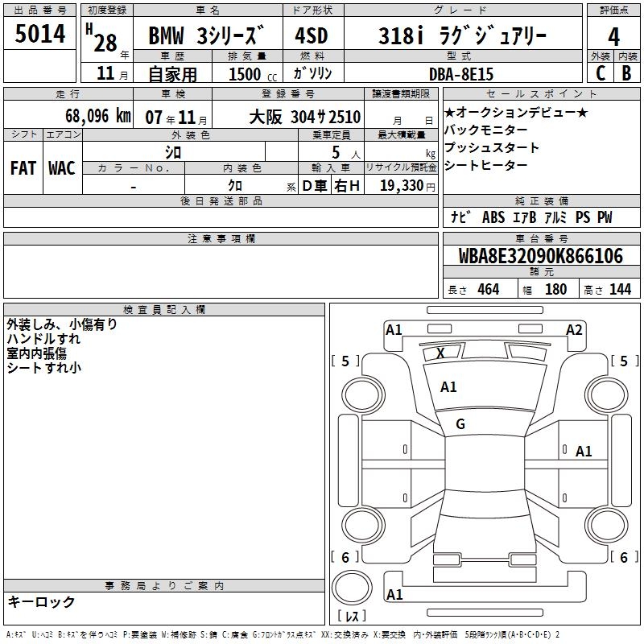Image resolution: width=644 pixels, height=644 pixels.
Task: Click the empty 注意事項欄 notes field
Action: pyautogui.click(x=221, y=271)
